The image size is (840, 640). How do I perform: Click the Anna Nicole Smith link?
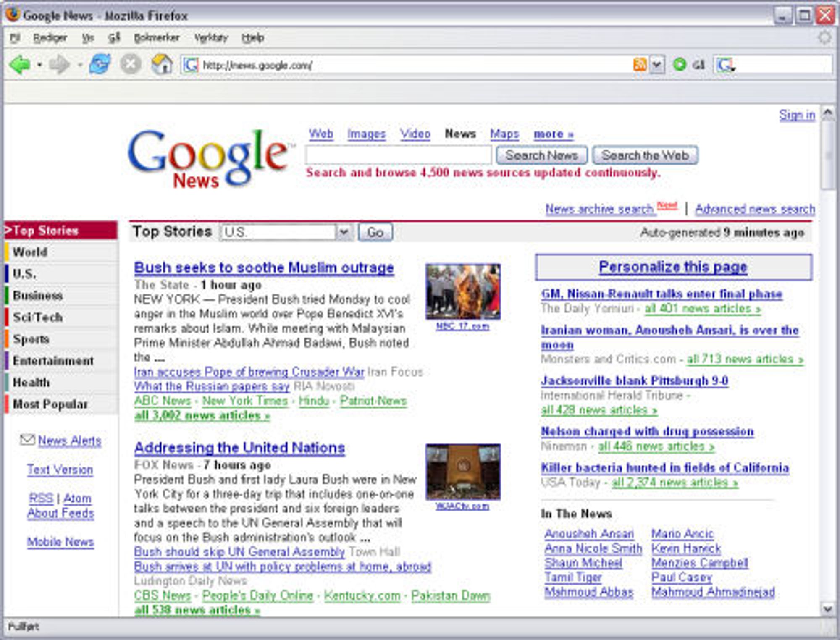(x=593, y=548)
